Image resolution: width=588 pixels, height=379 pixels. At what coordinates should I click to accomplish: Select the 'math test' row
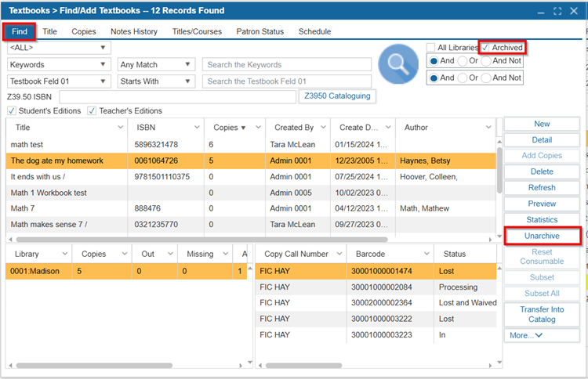coord(251,145)
